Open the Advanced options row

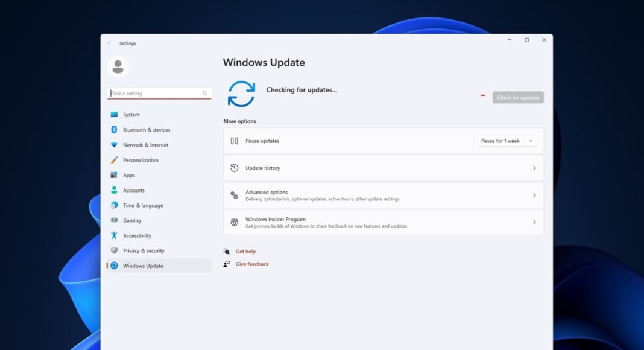[384, 195]
